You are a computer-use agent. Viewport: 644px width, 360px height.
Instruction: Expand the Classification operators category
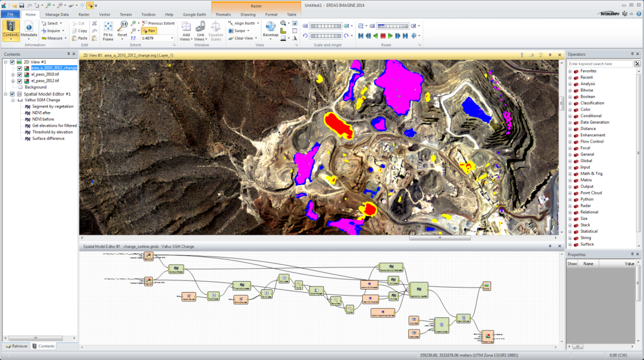570,103
